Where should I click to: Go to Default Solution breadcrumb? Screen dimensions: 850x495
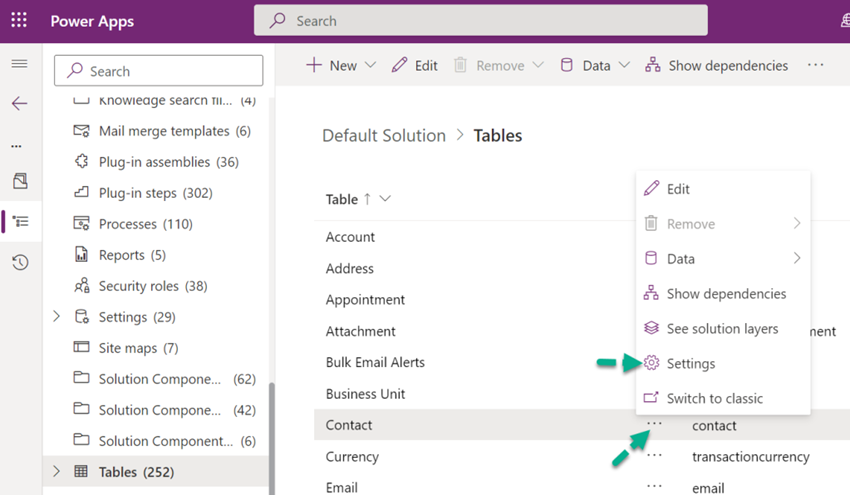coord(384,135)
